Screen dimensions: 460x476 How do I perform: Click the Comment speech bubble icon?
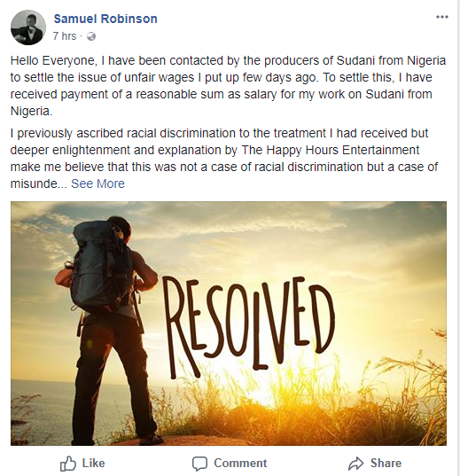point(199,464)
